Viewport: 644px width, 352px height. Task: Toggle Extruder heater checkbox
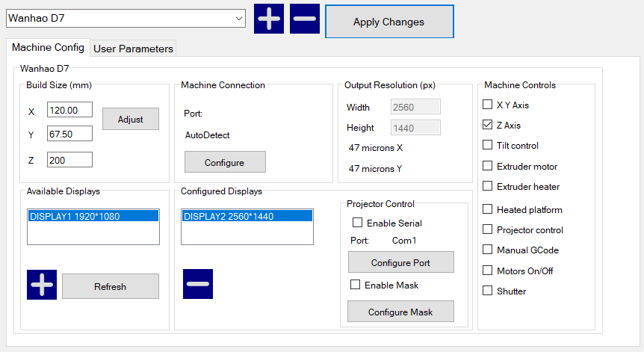[x=488, y=185]
